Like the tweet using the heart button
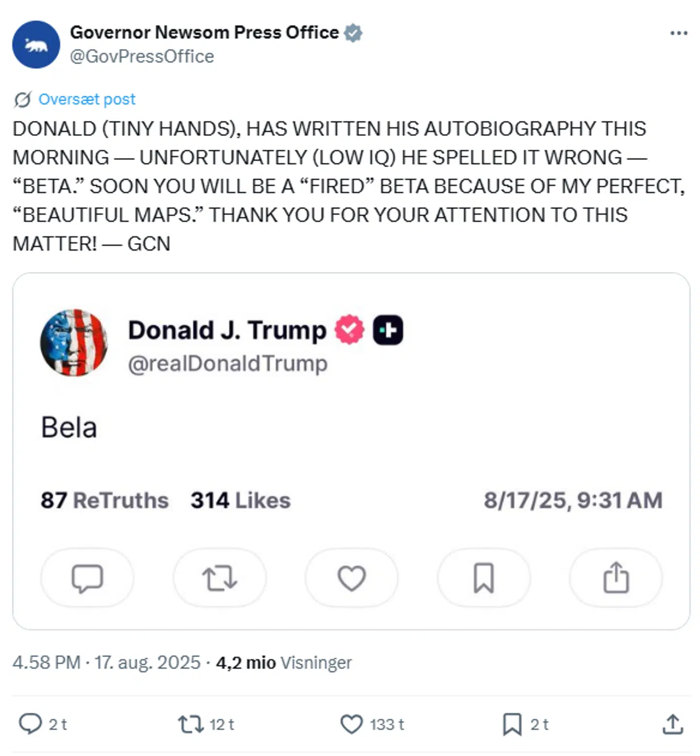This screenshot has width=700, height=756. 351,724
